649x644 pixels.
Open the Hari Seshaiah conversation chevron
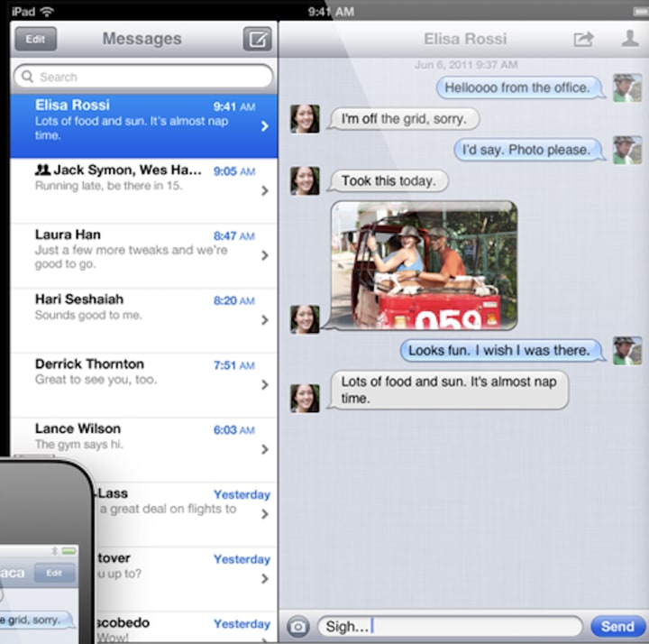[x=265, y=320]
